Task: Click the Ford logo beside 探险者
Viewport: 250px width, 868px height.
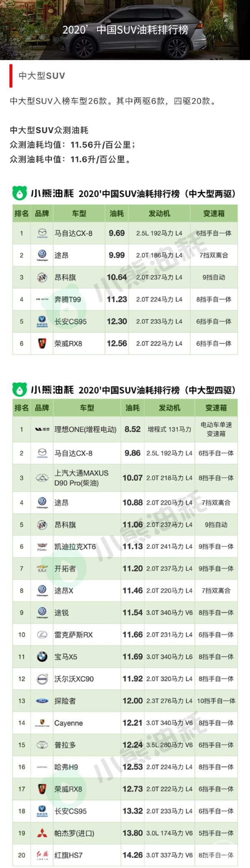Action: click(42, 701)
